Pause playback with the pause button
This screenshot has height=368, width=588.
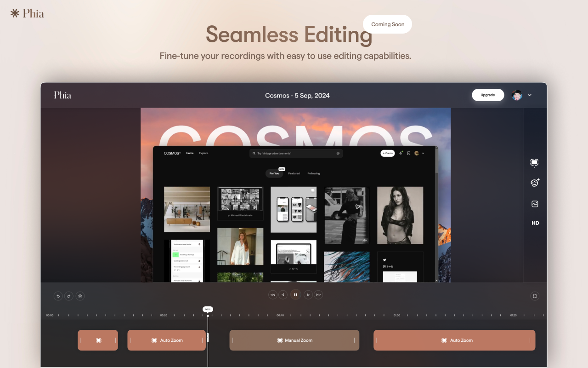(x=296, y=294)
